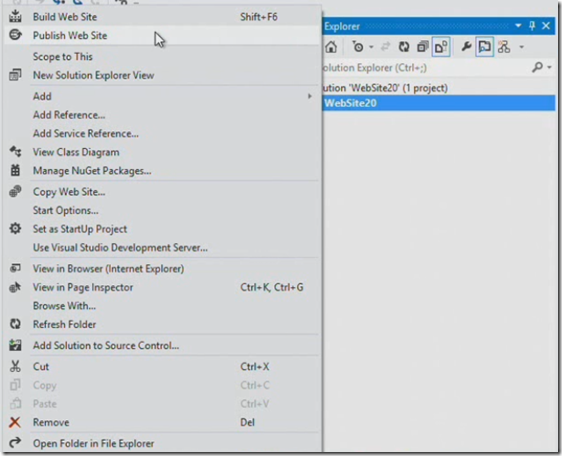This screenshot has width=562, height=456.
Task: Select Cut from the context menu
Action: tap(161, 366)
